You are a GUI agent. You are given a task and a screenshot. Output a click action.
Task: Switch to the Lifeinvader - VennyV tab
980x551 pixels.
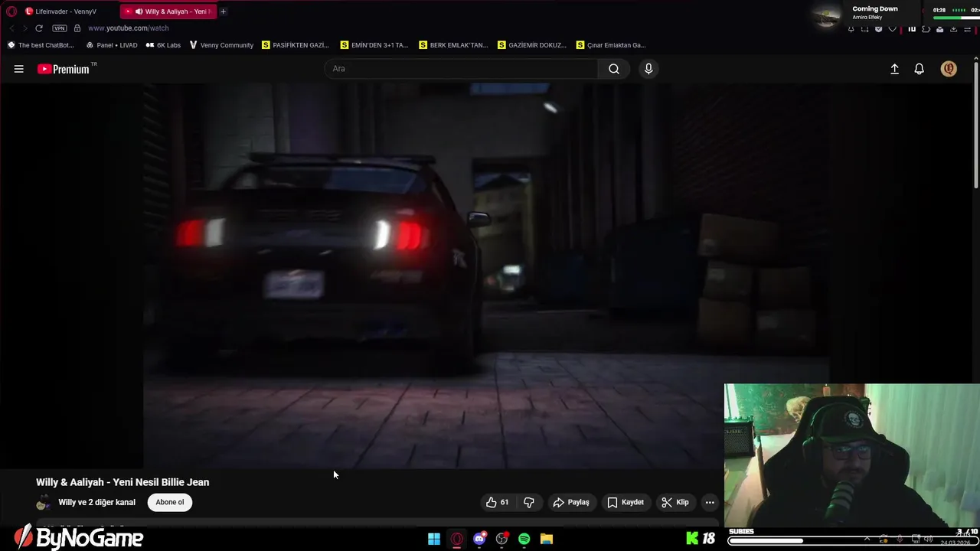pos(67,11)
